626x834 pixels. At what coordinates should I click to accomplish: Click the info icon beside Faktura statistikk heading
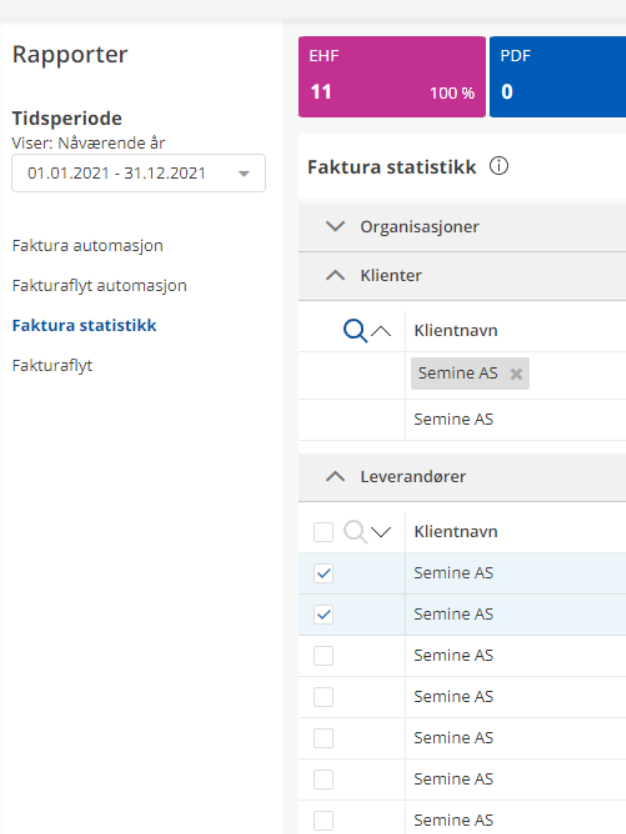[x=498, y=167]
